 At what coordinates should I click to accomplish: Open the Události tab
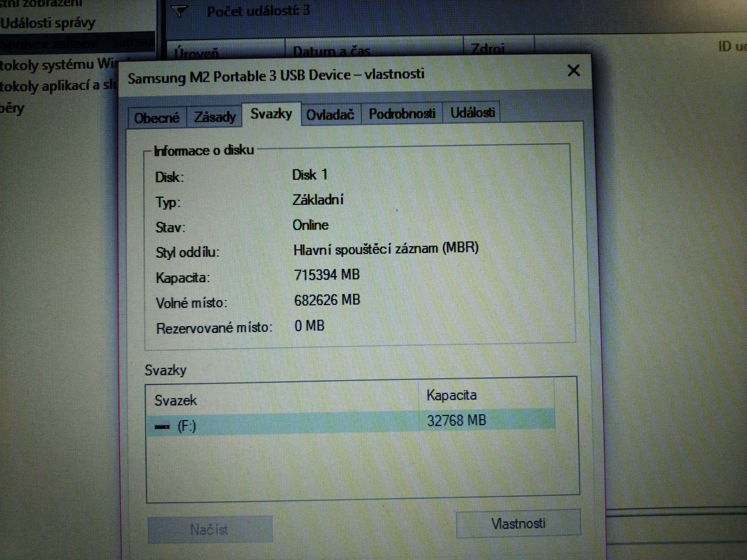click(472, 113)
